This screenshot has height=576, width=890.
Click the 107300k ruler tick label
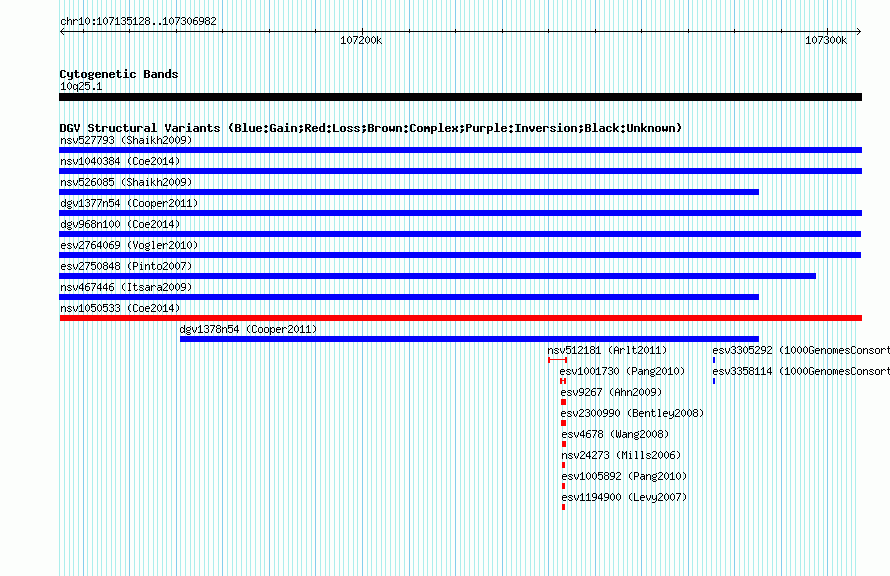tap(826, 40)
